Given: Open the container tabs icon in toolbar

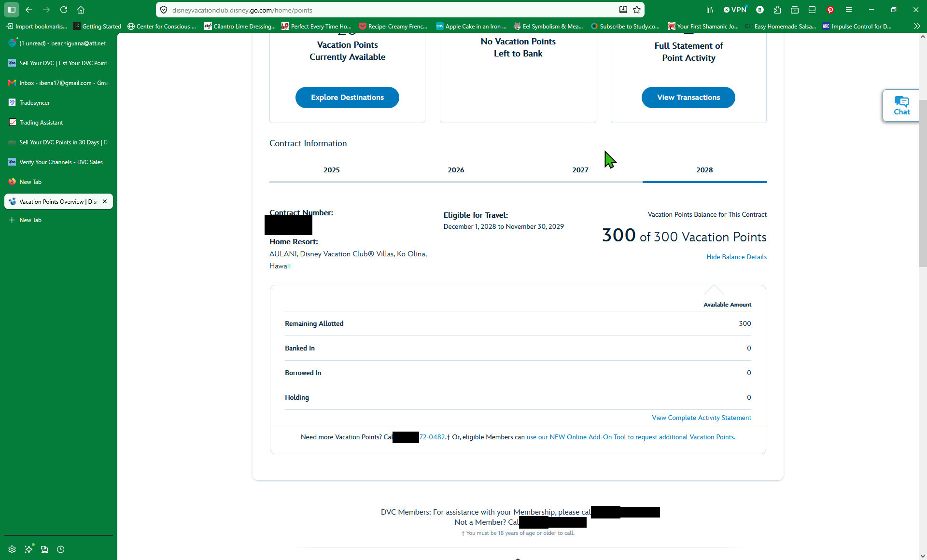Looking at the screenshot, I should pos(795,10).
